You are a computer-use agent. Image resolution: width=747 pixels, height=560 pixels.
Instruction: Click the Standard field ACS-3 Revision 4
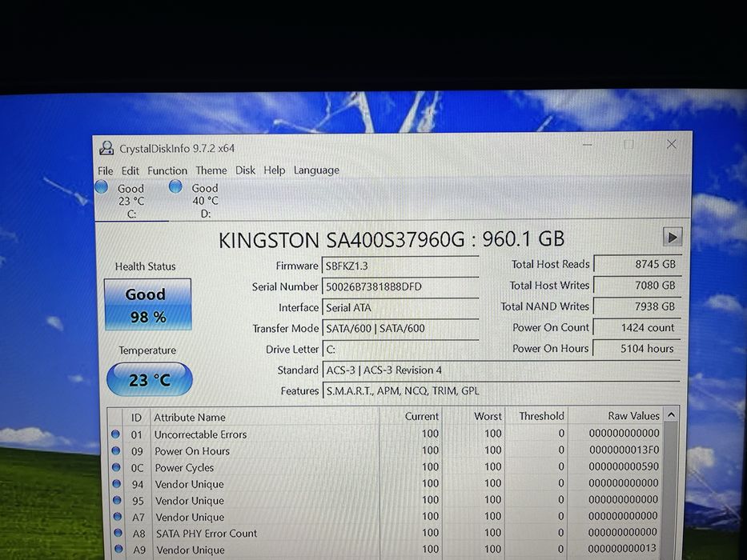[x=501, y=370]
